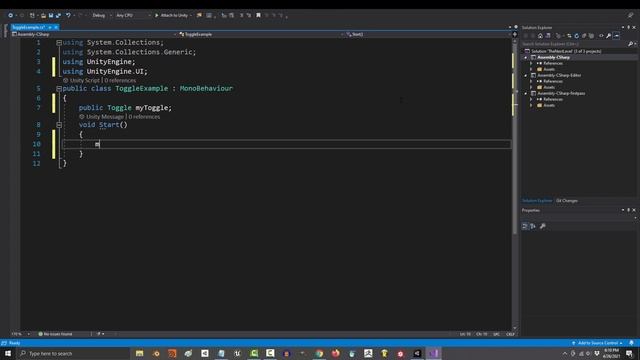This screenshot has width=640, height=360.
Task: Click the bookmark icon in the toolbar
Action: click(258, 16)
